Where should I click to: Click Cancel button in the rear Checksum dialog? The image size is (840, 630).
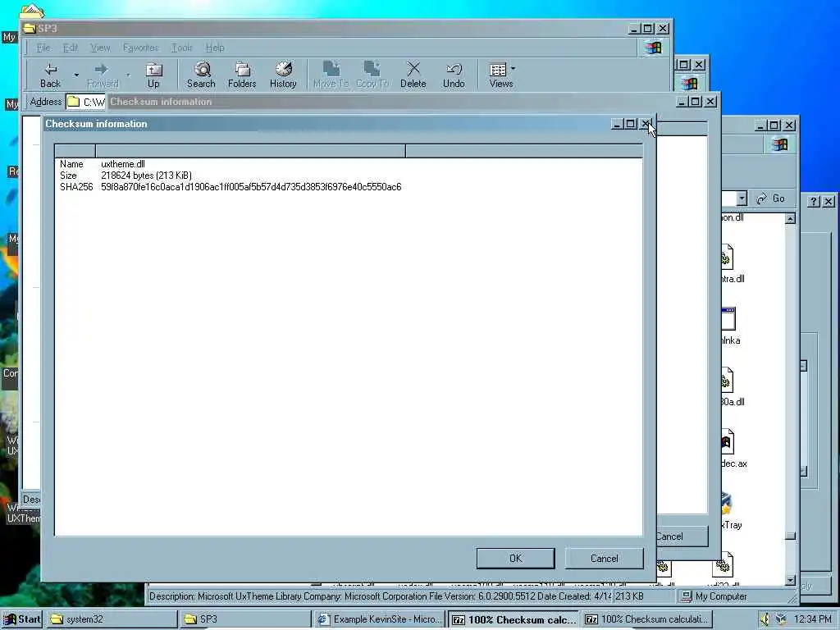pos(682,536)
